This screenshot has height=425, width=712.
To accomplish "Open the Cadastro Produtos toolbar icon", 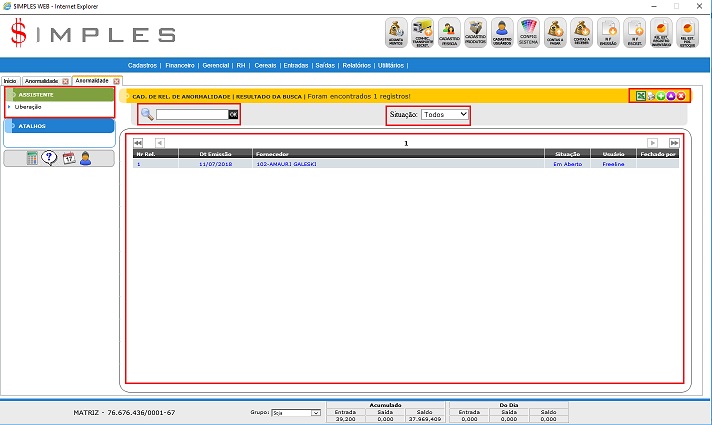I will pos(476,33).
